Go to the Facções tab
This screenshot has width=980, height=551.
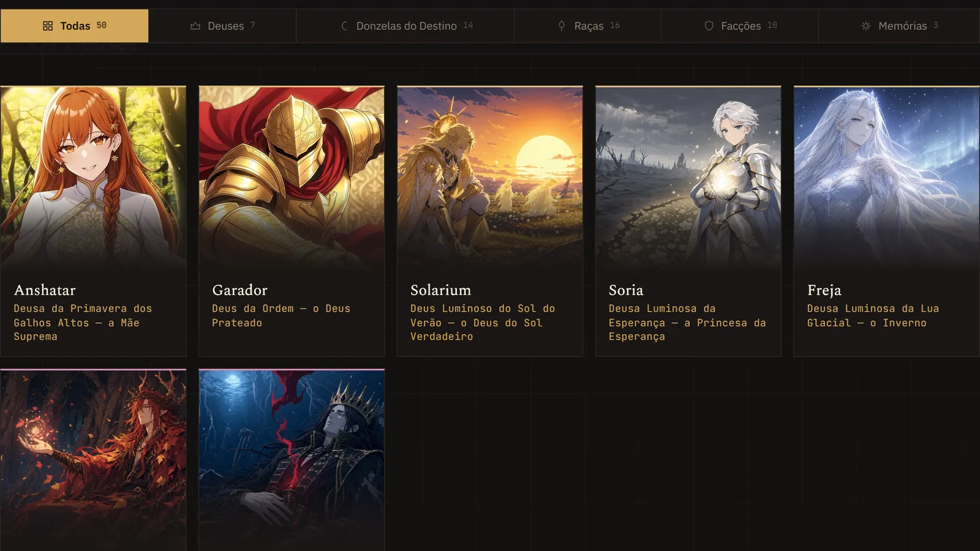pos(740,26)
